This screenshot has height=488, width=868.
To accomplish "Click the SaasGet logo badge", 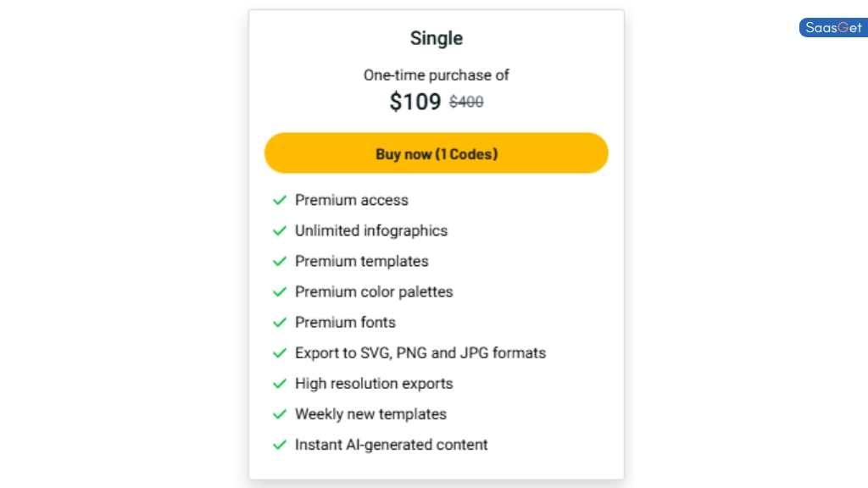I will (x=832, y=27).
